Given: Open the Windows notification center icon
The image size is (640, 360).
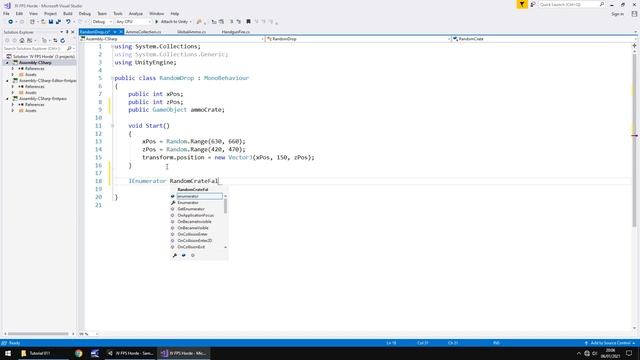Looking at the screenshot, I should 629,353.
